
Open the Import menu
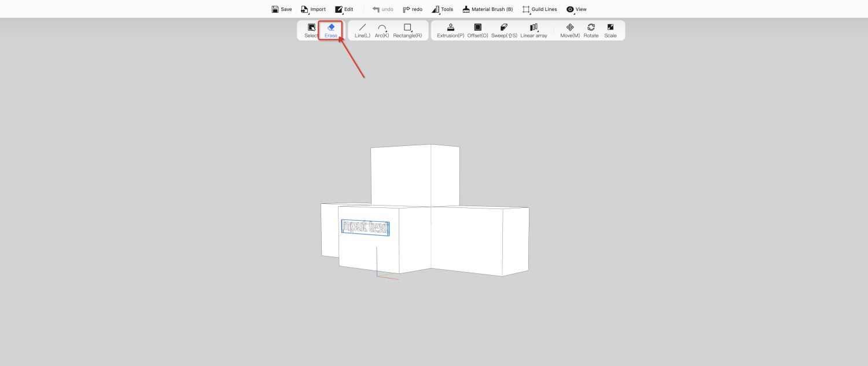tap(313, 9)
